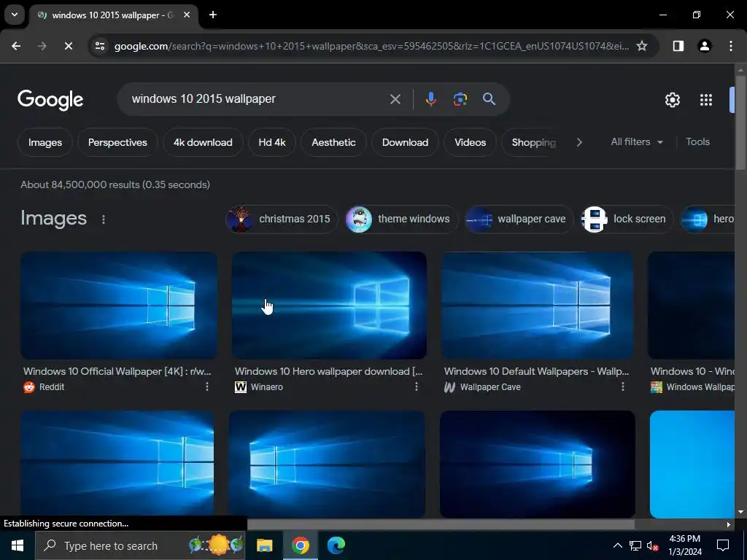
Task: Click the taskbar search box
Action: (x=140, y=545)
